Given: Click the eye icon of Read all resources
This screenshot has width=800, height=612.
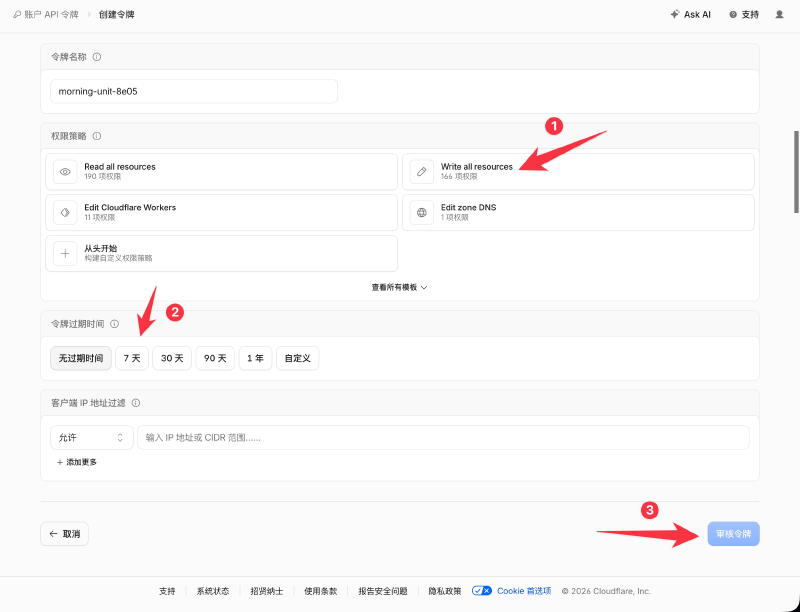Looking at the screenshot, I should (x=65, y=172).
